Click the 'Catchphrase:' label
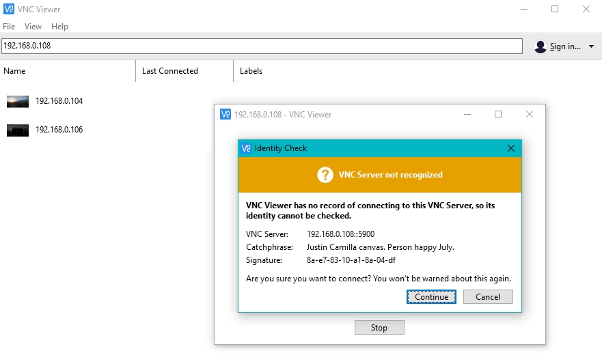Screen dimensions: 602x364 269,247
